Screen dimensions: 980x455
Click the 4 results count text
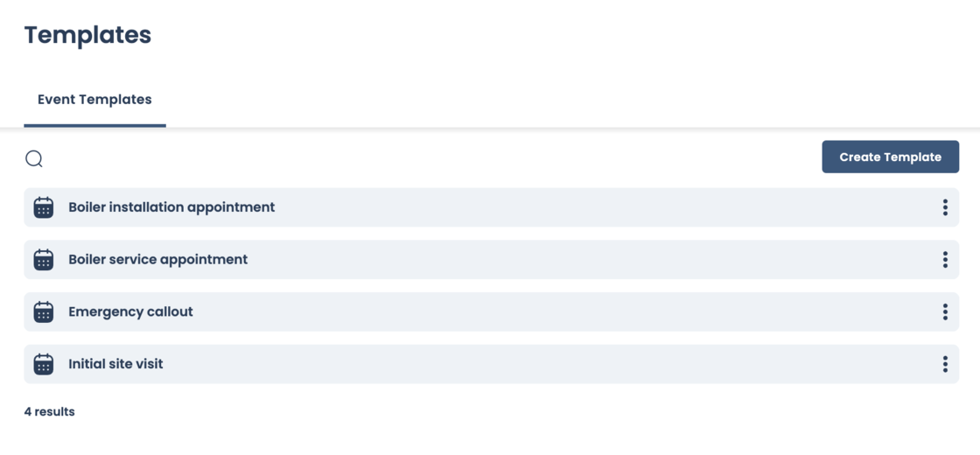pyautogui.click(x=50, y=412)
